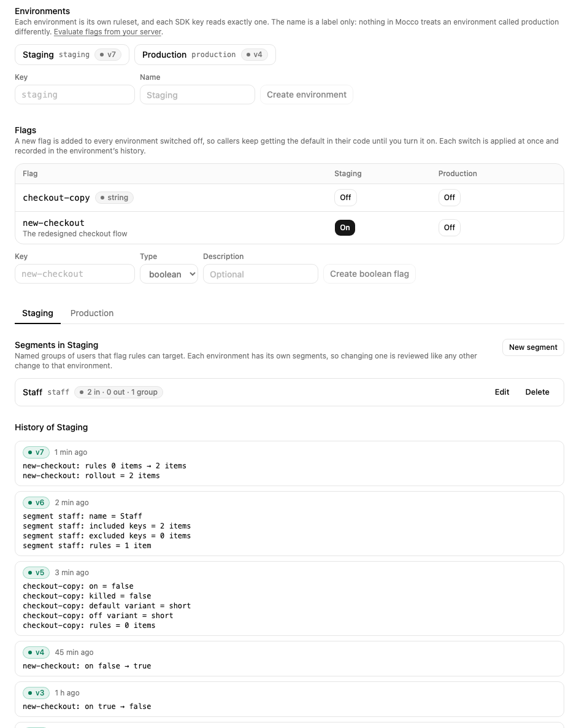Viewport: 579px width, 728px height.
Task: Turn on checkout-copy in the Production column
Action: pyautogui.click(x=449, y=197)
